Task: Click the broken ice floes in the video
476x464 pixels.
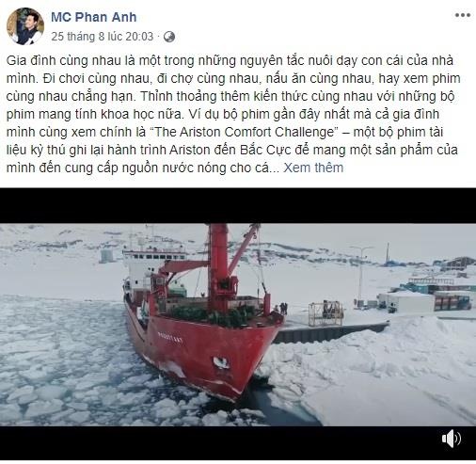Action: tap(63, 360)
